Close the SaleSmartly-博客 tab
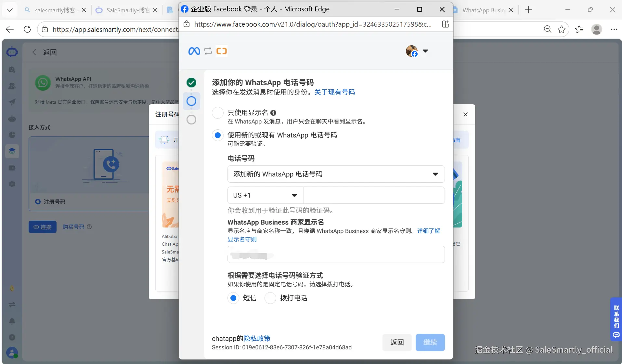The image size is (622, 364). 155,10
